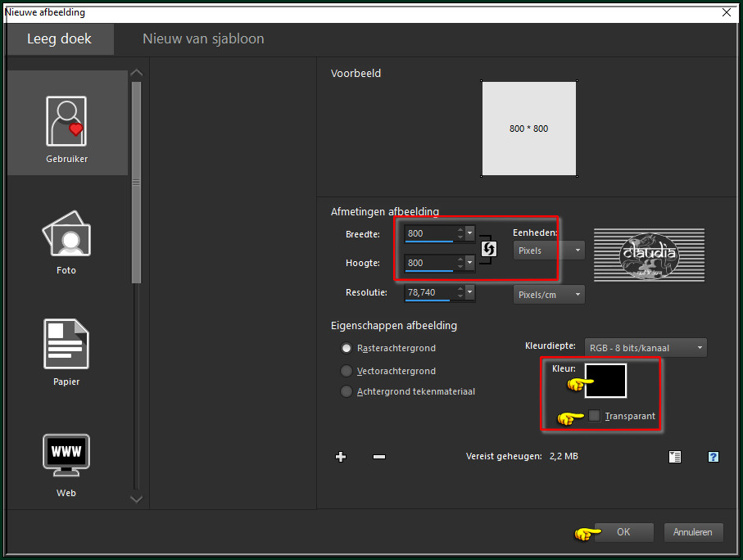This screenshot has height=560, width=743.
Task: Click the 800 * 800 preview thumbnail
Action: pyautogui.click(x=529, y=129)
